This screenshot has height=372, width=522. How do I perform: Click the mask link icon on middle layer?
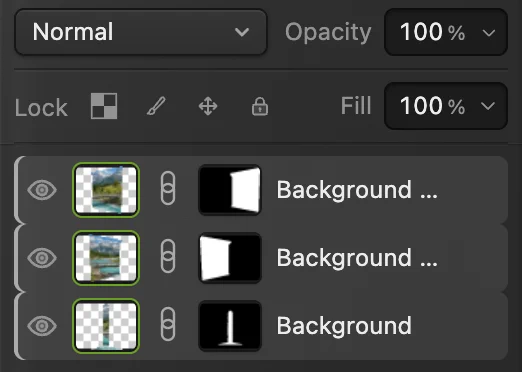[168, 256]
